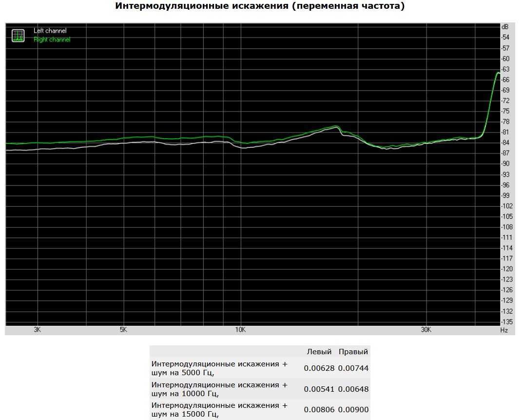
Task: Select the 10000 Гц row label
Action: [219, 389]
